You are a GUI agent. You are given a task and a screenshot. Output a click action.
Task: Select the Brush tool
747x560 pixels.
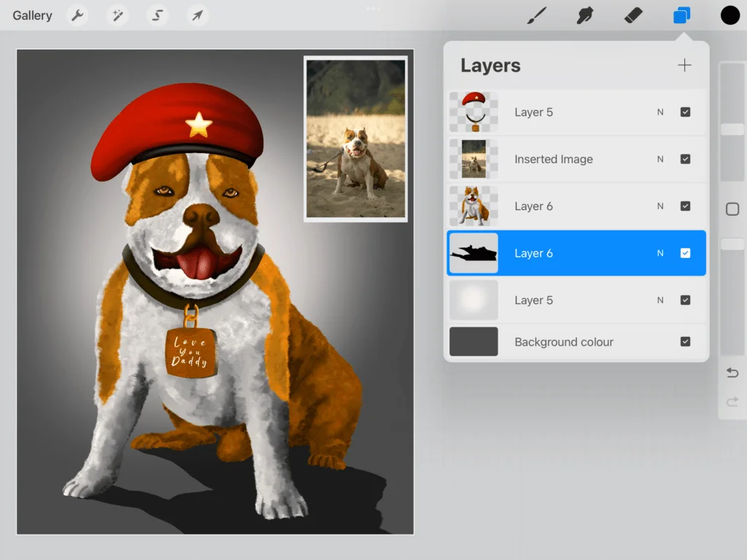tap(537, 16)
